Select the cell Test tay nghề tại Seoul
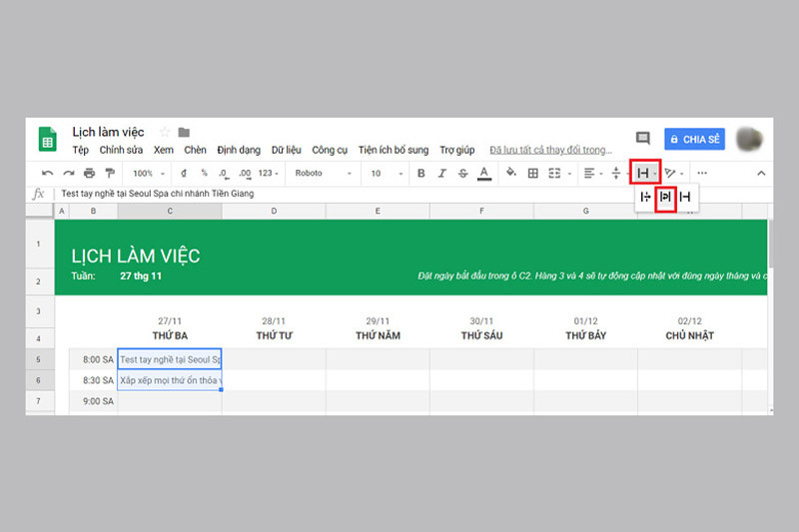 click(x=170, y=359)
